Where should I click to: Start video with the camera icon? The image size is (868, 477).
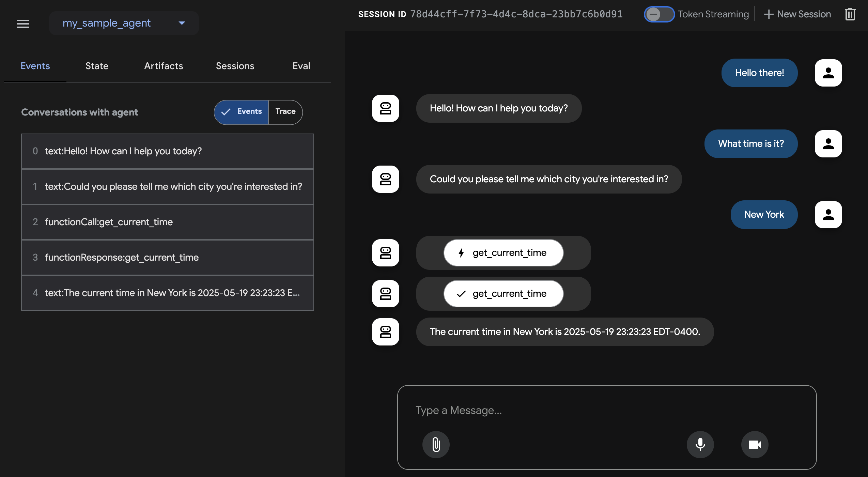coord(755,445)
